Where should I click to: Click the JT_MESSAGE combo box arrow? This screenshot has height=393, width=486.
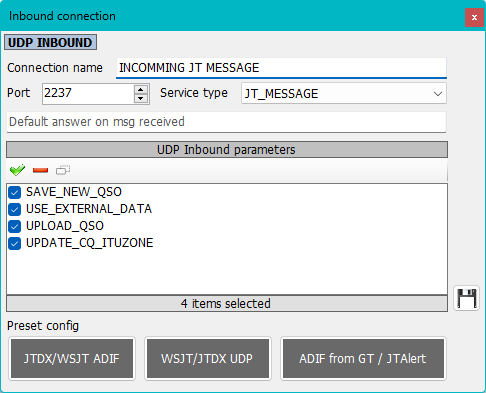point(438,94)
